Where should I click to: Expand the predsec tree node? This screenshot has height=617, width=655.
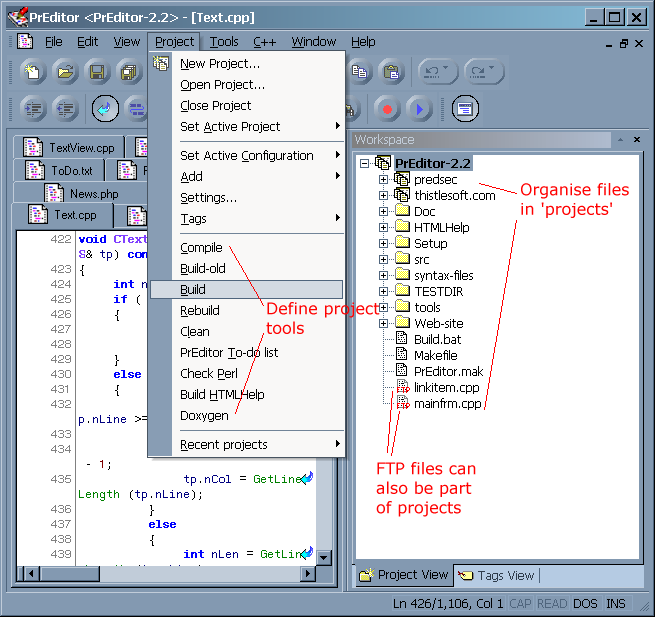pos(383,180)
